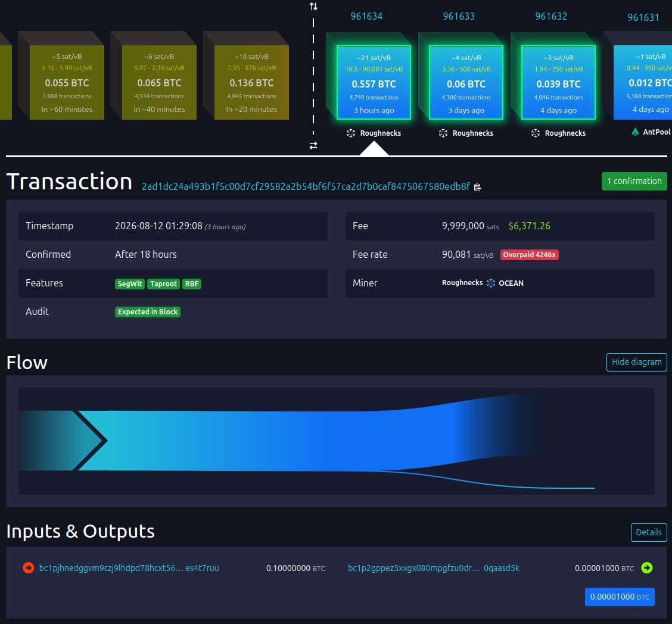Click the timestamp 2026-08-12 01:29:08

click(158, 226)
